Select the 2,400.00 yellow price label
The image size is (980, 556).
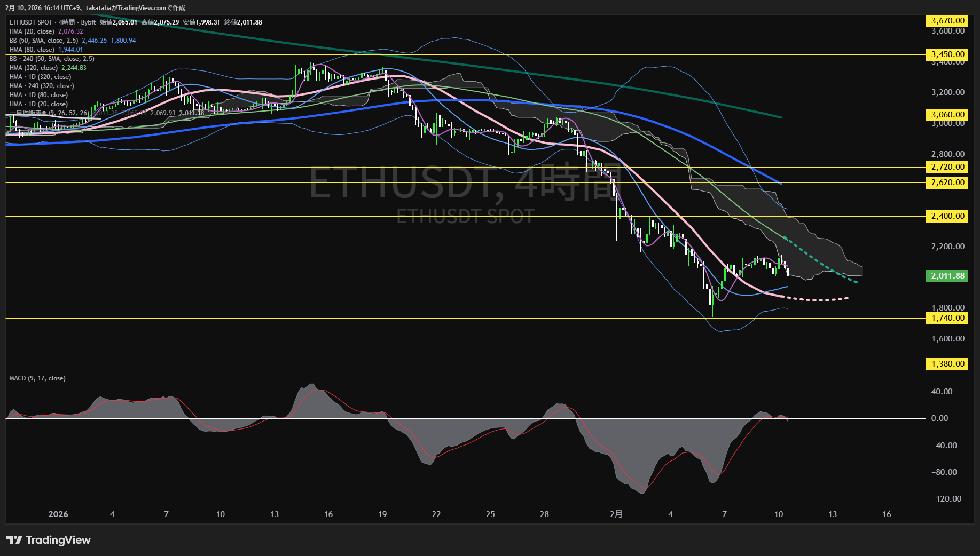pyautogui.click(x=947, y=216)
